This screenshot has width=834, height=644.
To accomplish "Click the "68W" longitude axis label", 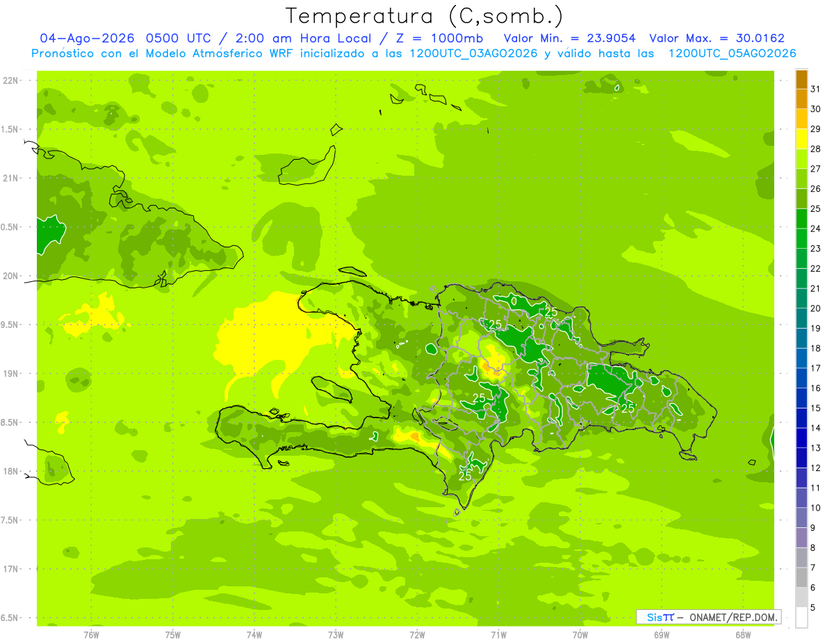I will pos(743,634).
